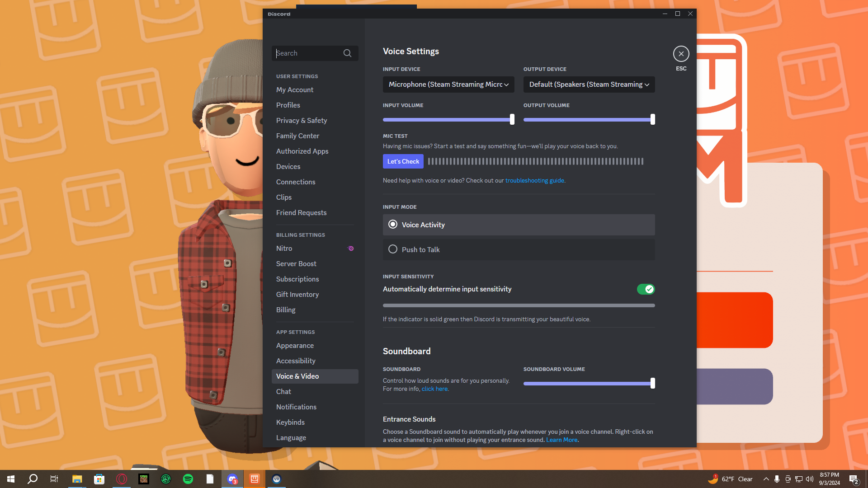Focus the settings Search field

point(307,53)
